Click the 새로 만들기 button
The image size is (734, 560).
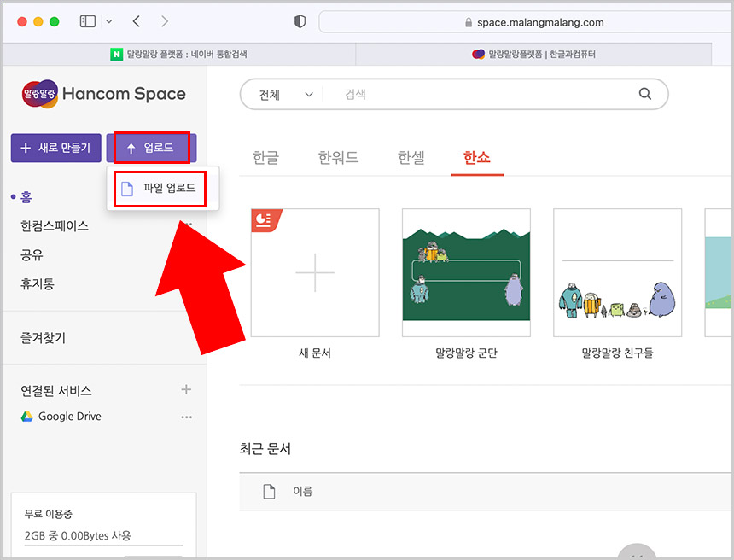pos(55,147)
